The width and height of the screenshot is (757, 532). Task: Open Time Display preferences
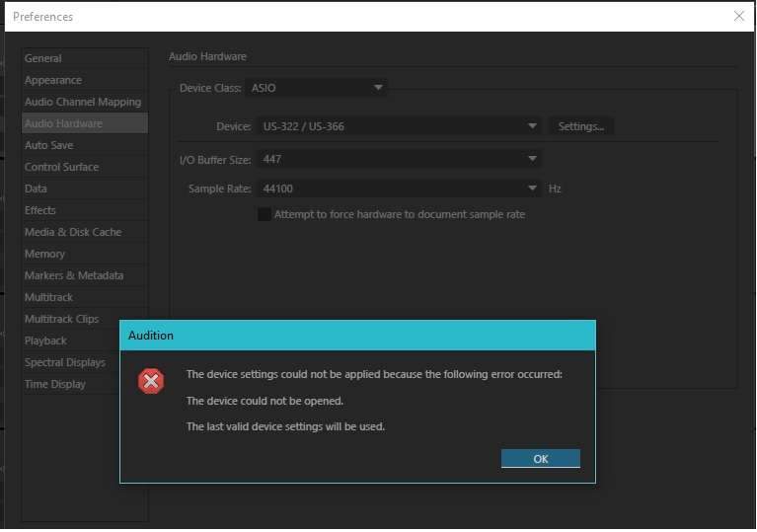pos(55,384)
